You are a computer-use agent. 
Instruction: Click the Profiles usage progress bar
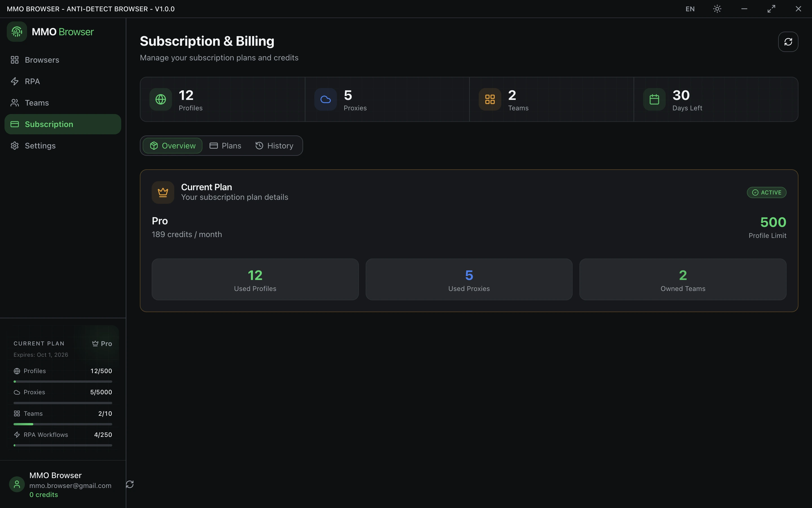[63, 382]
